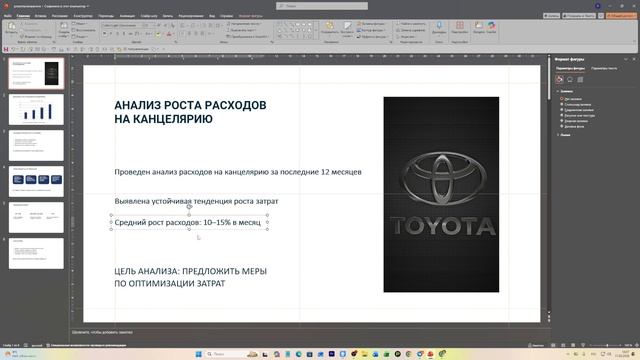Switch to the Shape Format (Формат фигуры) tab
Image resolution: width=640 pixels, height=360 pixels.
click(x=251, y=16)
